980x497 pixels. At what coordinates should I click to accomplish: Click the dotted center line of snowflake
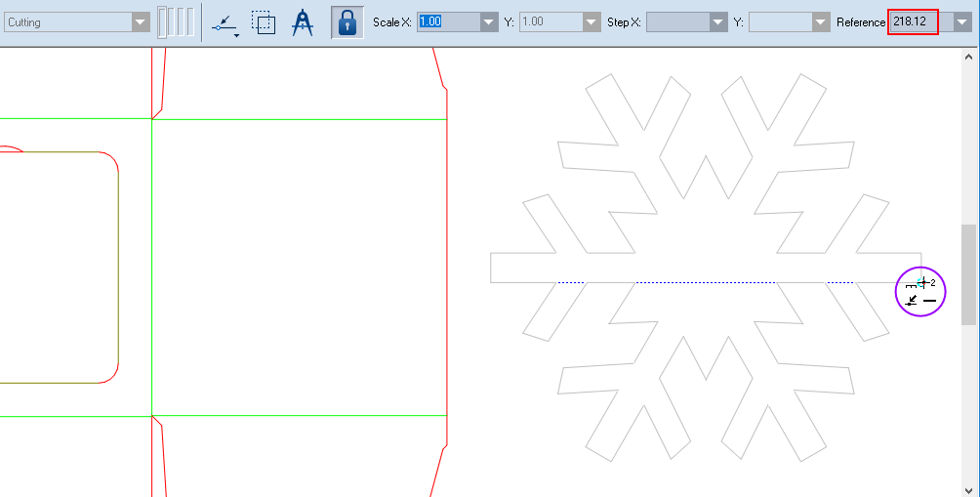point(706,282)
